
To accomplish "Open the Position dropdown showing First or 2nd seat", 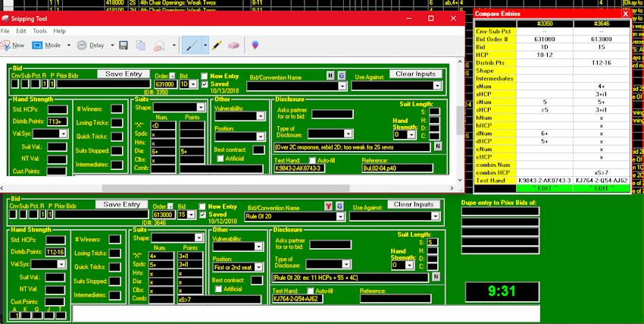I will 259,267.
